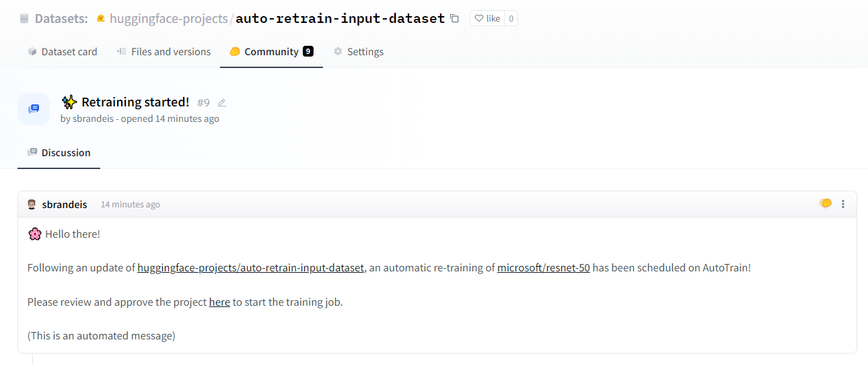Image resolution: width=868 pixels, height=365 pixels.
Task: Open the comment three-dot options menu
Action: [x=843, y=204]
